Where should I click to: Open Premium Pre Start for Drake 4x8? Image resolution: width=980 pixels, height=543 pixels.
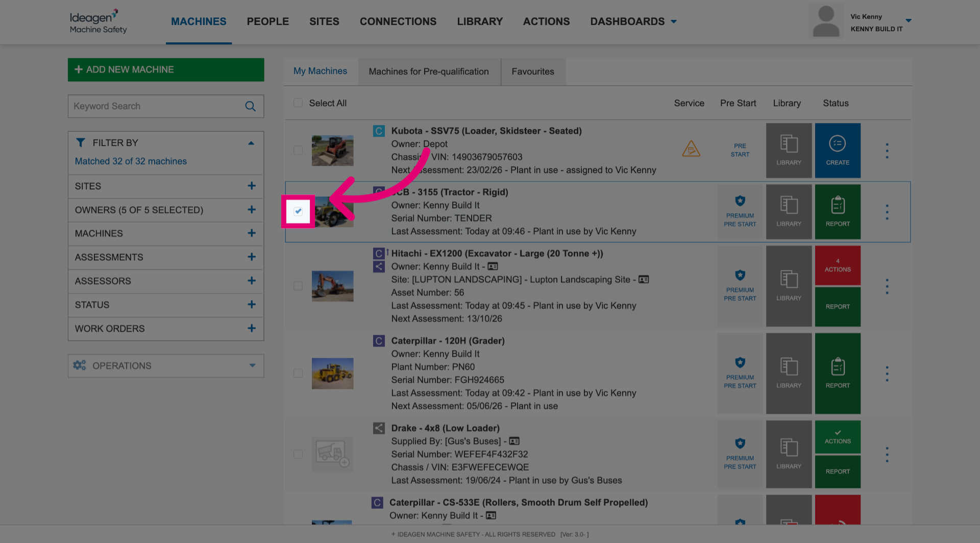click(740, 454)
